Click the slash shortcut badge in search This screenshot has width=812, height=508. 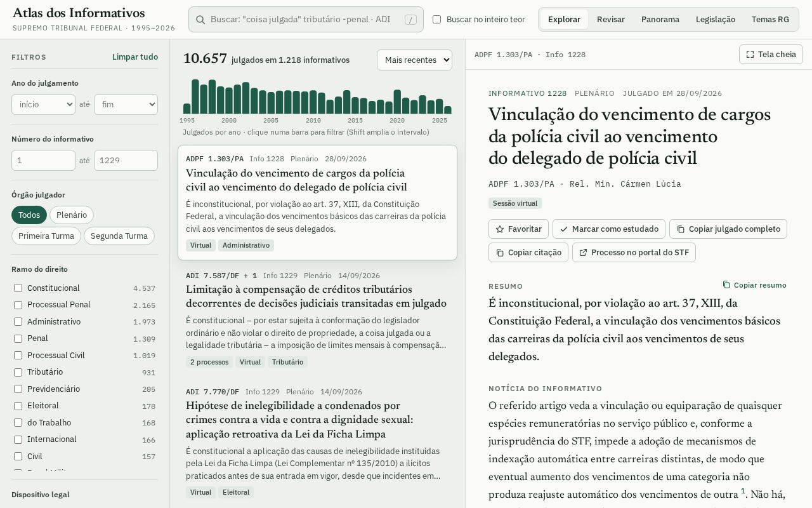411,20
